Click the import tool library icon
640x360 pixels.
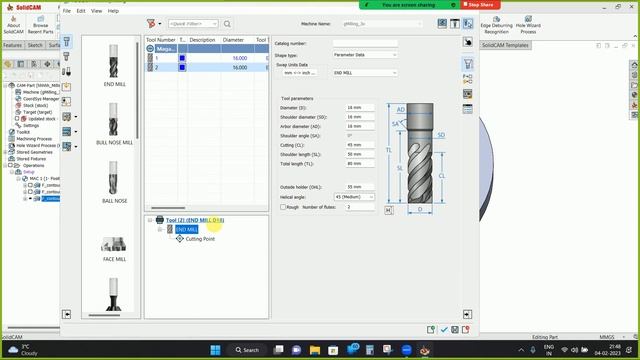(x=66, y=87)
